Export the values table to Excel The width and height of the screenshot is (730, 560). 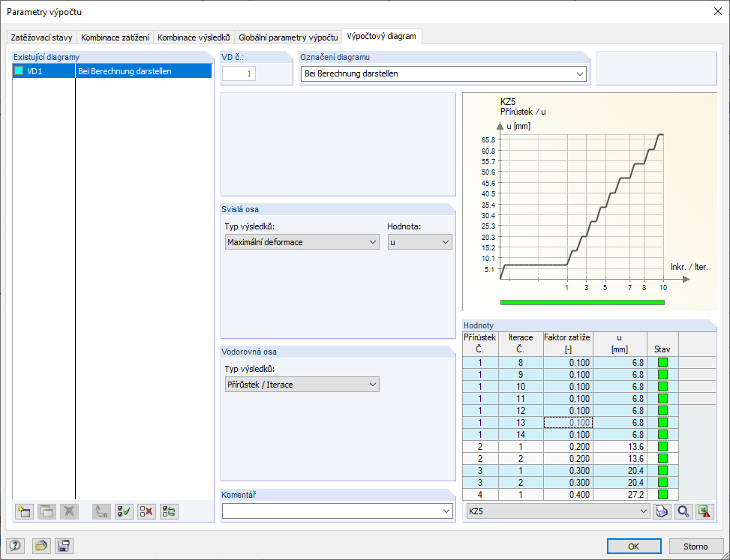pos(704,511)
